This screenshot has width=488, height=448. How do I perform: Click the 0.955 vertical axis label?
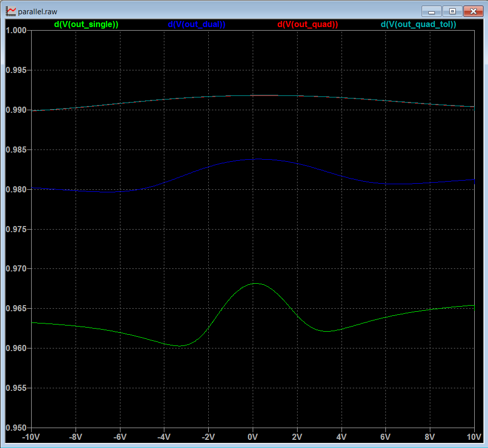pos(16,388)
